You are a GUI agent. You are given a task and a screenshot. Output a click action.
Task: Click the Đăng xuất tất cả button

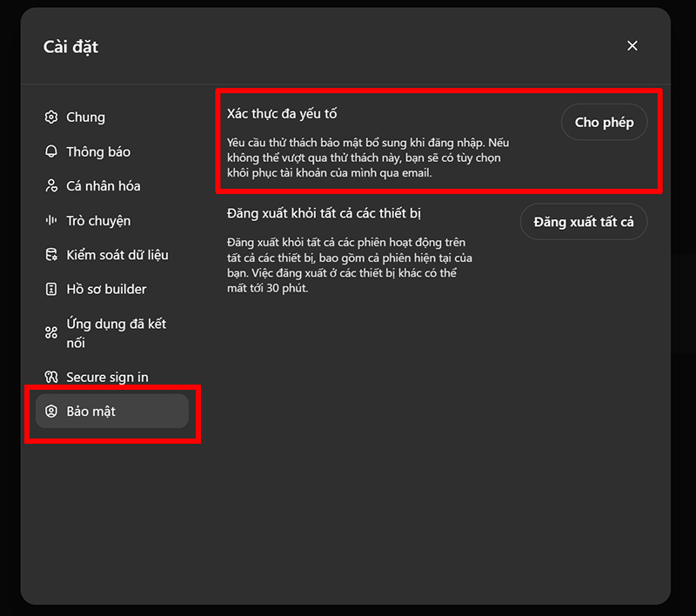pos(583,222)
